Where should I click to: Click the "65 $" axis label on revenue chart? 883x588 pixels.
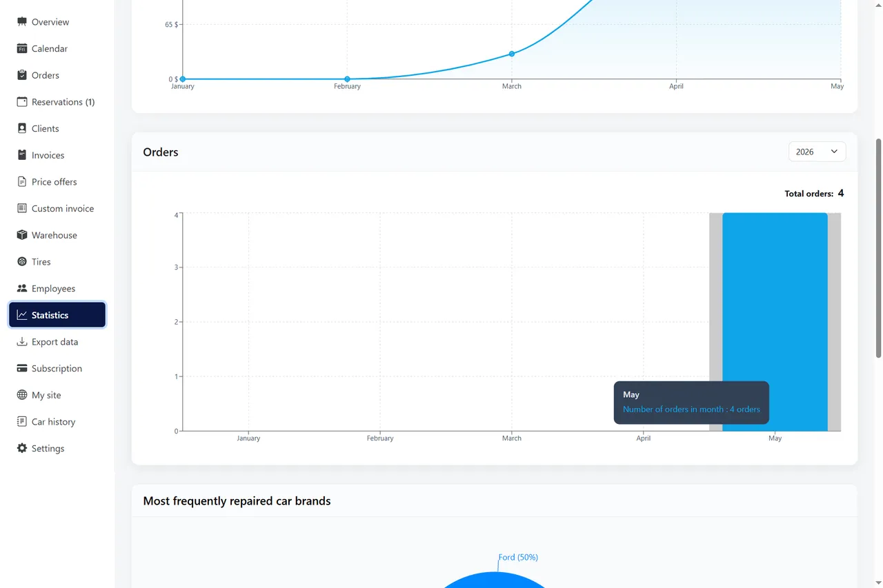172,25
